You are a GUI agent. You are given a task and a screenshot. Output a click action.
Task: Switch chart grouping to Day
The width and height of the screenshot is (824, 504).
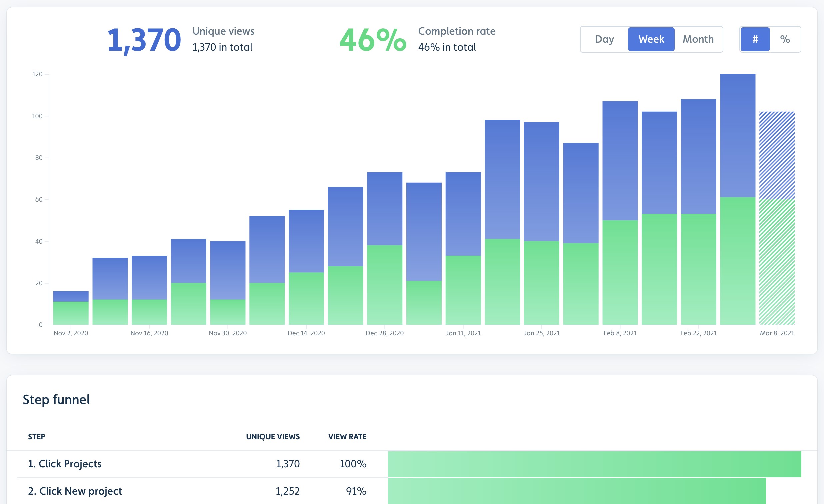604,39
